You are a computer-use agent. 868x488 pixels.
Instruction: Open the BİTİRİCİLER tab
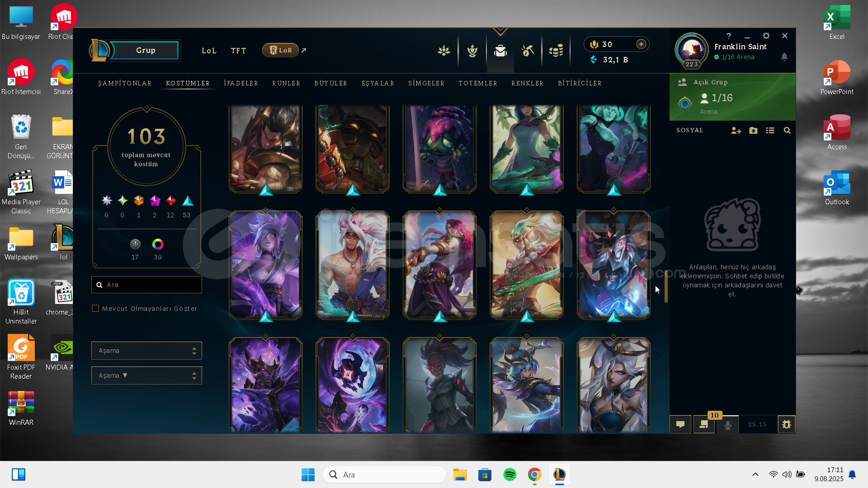pyautogui.click(x=580, y=84)
